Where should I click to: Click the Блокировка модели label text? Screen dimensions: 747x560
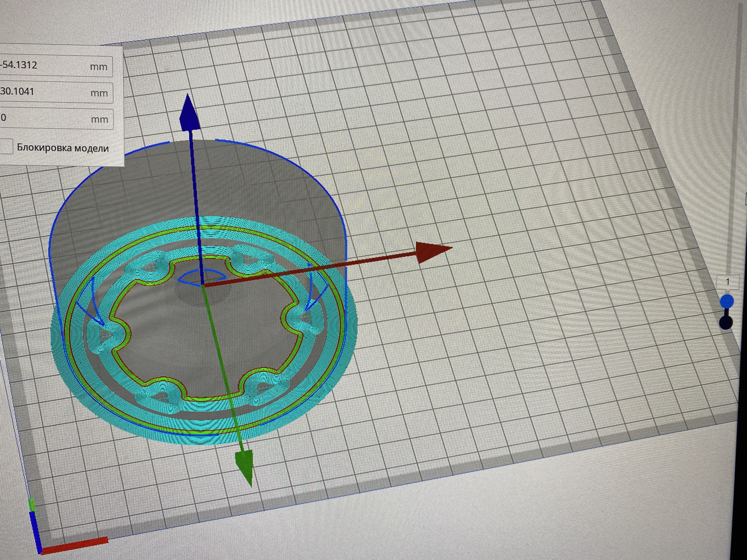tap(63, 148)
